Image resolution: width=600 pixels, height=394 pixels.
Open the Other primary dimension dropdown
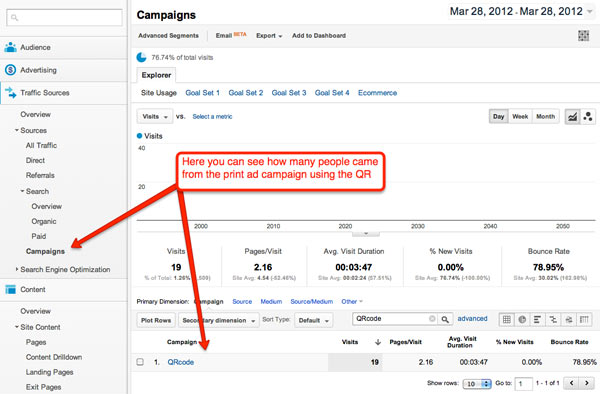point(352,301)
